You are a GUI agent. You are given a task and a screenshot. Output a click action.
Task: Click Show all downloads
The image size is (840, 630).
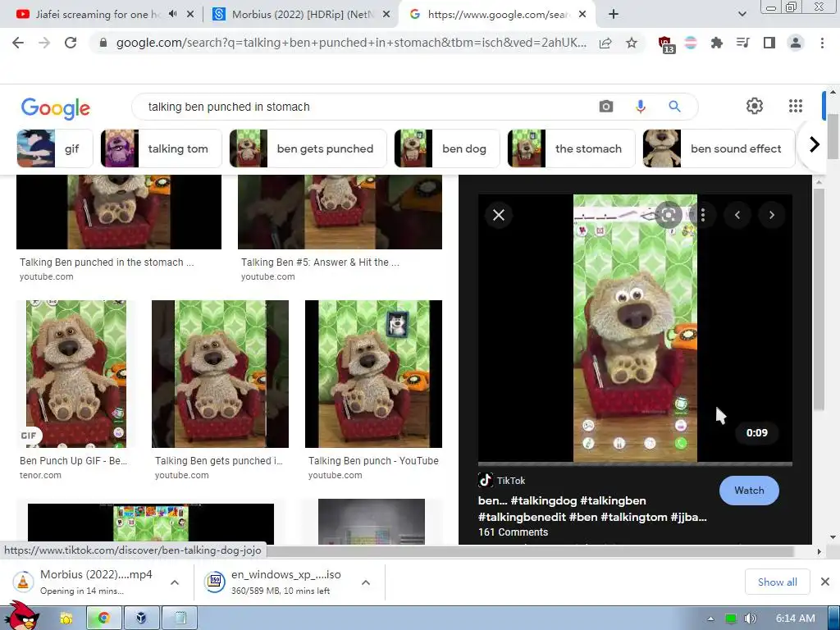click(778, 582)
